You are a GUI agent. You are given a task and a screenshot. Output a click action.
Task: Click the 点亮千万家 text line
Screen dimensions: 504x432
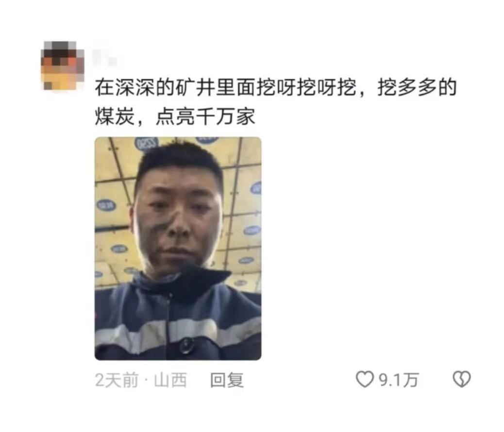coord(206,116)
